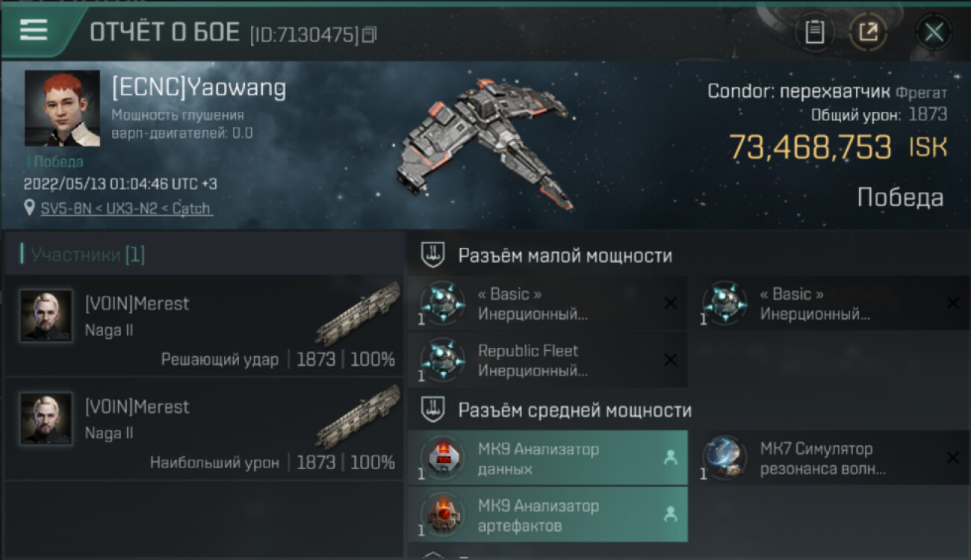Click Merest's portrait in Решающий удар row
Viewport: 971px width, 560px height.
coord(46,316)
